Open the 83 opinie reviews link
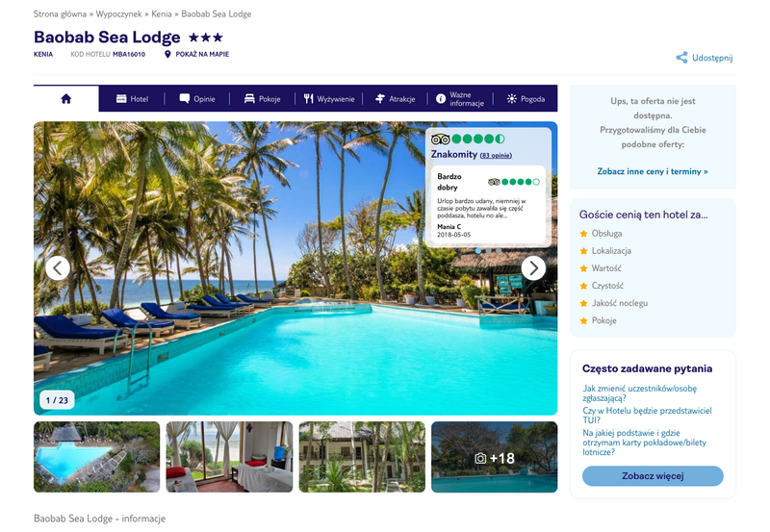This screenshot has width=770, height=532. pos(496,156)
